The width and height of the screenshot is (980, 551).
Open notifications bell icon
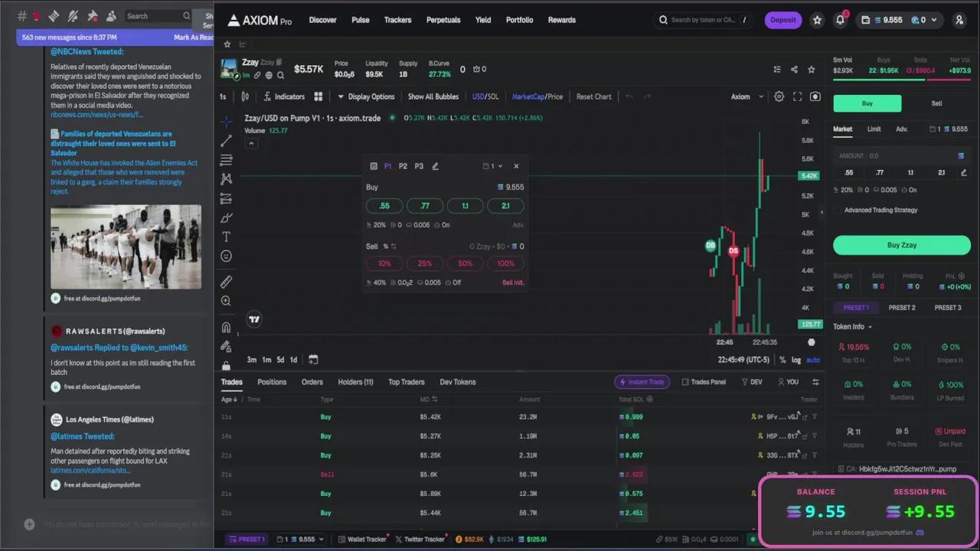840,21
